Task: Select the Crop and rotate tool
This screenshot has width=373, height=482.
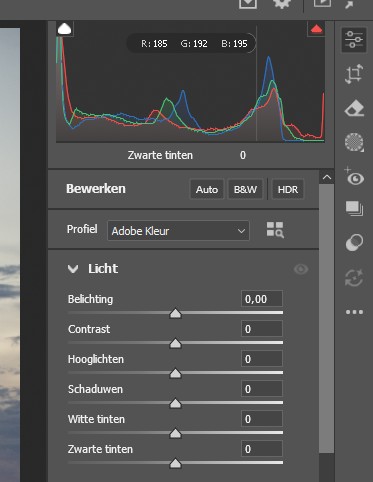Action: (354, 74)
